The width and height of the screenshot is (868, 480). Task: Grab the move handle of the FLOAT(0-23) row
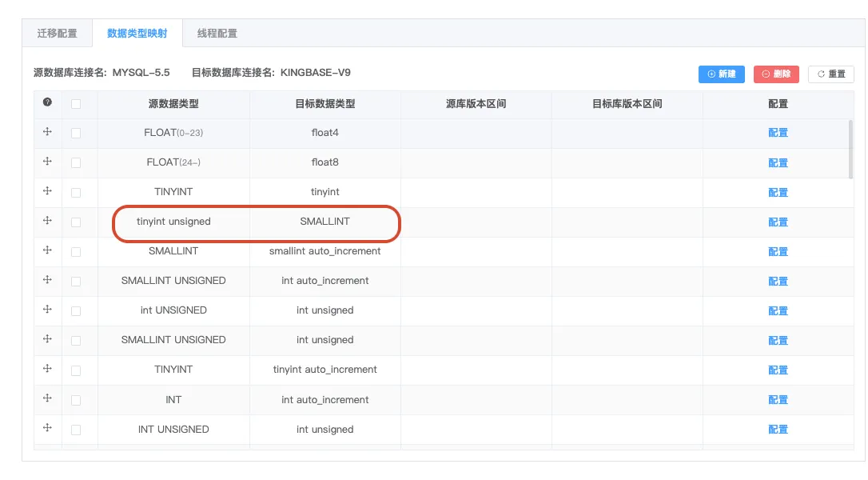[48, 132]
